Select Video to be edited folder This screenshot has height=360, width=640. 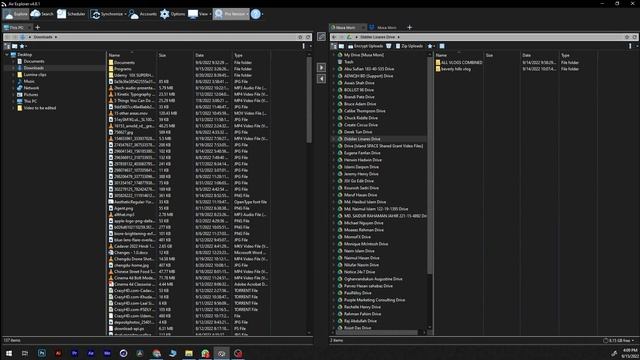(x=40, y=108)
